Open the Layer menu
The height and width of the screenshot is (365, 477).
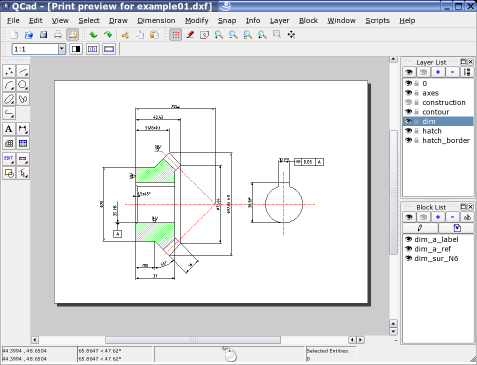(x=279, y=21)
